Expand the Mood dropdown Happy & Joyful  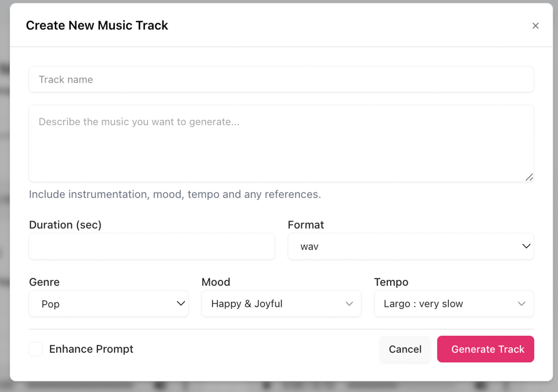click(281, 304)
